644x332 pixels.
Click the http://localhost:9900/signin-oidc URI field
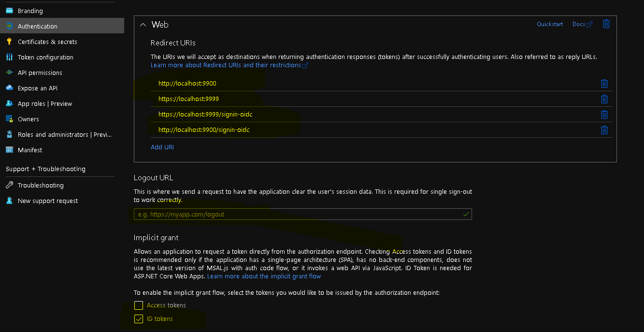click(x=372, y=130)
